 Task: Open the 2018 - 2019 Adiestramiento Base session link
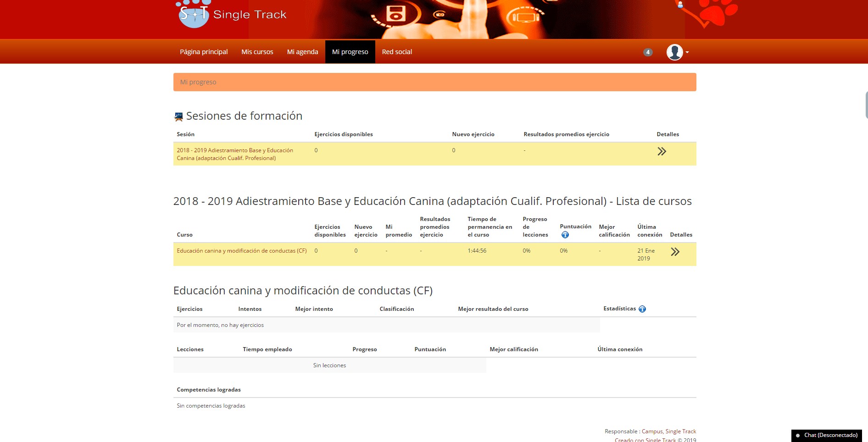coord(234,154)
